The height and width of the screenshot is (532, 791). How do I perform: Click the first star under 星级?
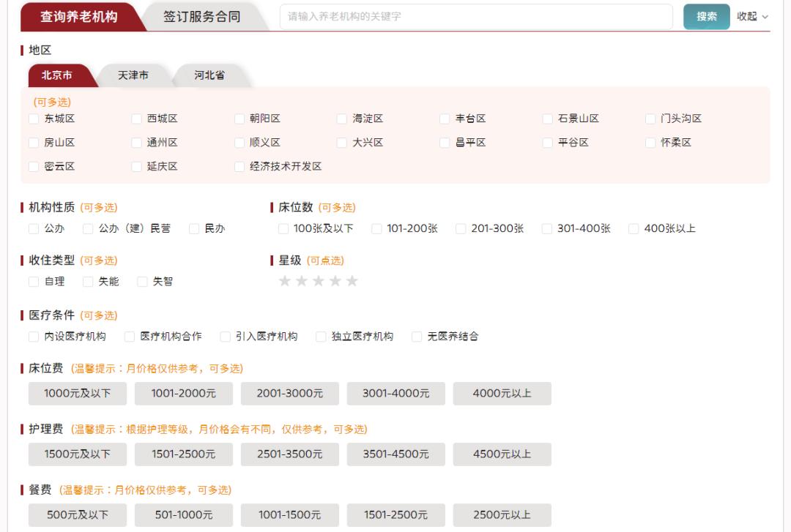(x=284, y=280)
